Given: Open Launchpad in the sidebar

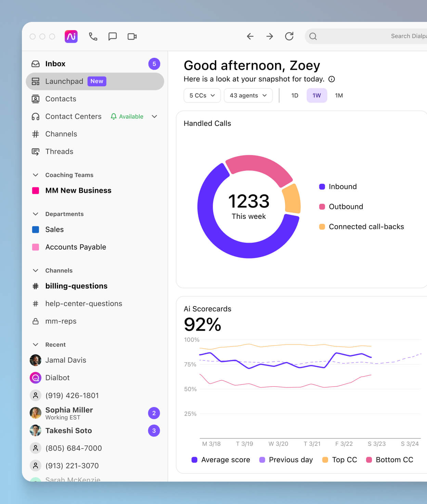Looking at the screenshot, I should tap(64, 81).
